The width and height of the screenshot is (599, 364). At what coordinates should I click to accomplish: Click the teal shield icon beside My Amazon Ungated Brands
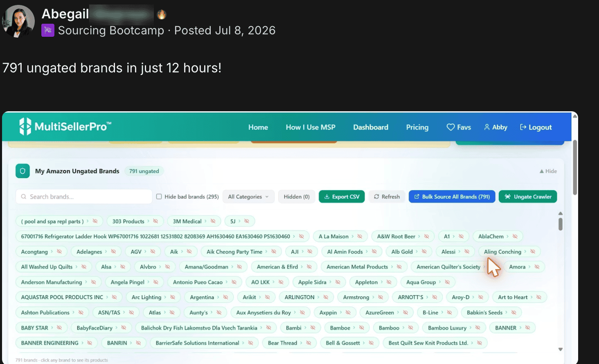point(23,171)
